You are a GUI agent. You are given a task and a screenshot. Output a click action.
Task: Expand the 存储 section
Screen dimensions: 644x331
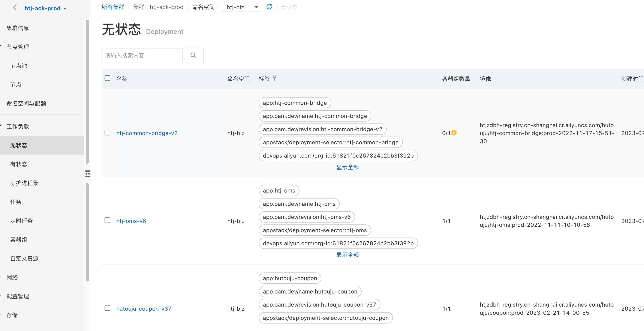(x=12, y=315)
